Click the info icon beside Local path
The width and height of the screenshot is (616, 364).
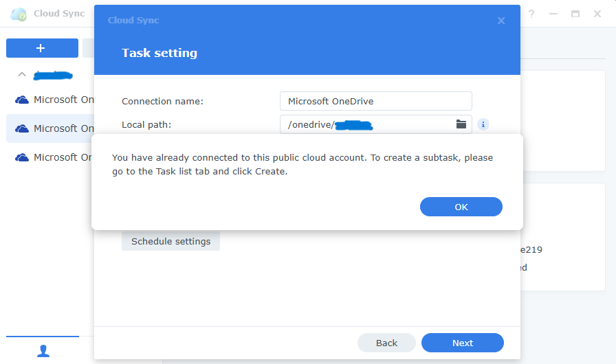(x=483, y=124)
